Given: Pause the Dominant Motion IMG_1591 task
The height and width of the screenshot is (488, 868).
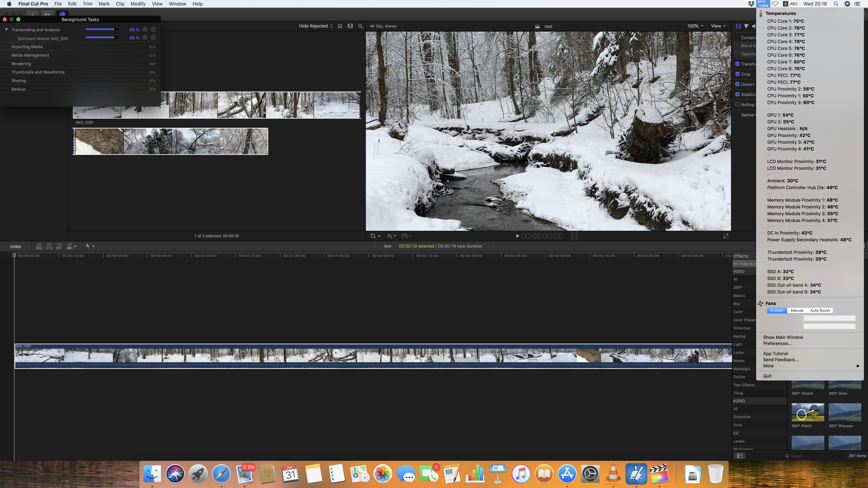Looking at the screenshot, I should 145,38.
